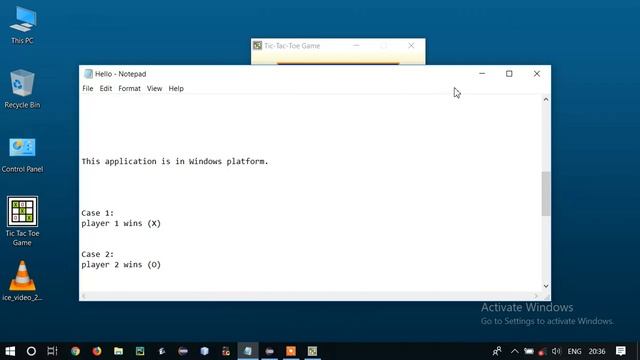640x360 pixels.
Task: Open the clock showing 20:36
Action: [x=597, y=351]
